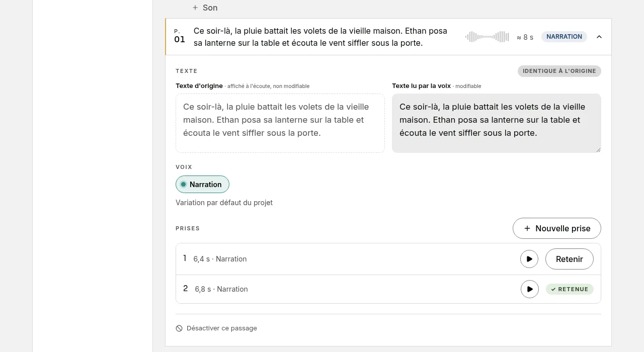Click passage number P. 01
Image resolution: width=644 pixels, height=352 pixels.
180,36
